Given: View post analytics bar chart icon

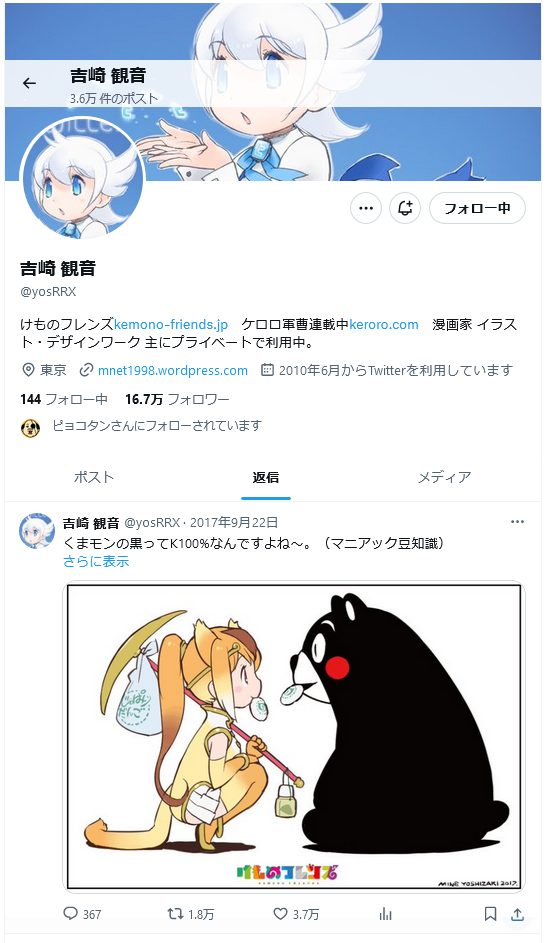Looking at the screenshot, I should [x=386, y=914].
